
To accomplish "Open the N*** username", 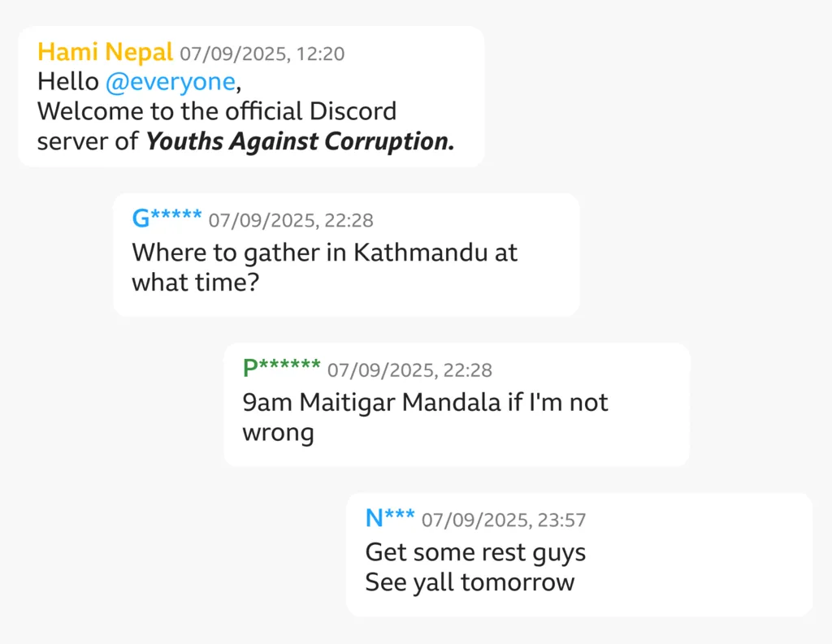I will coord(390,518).
